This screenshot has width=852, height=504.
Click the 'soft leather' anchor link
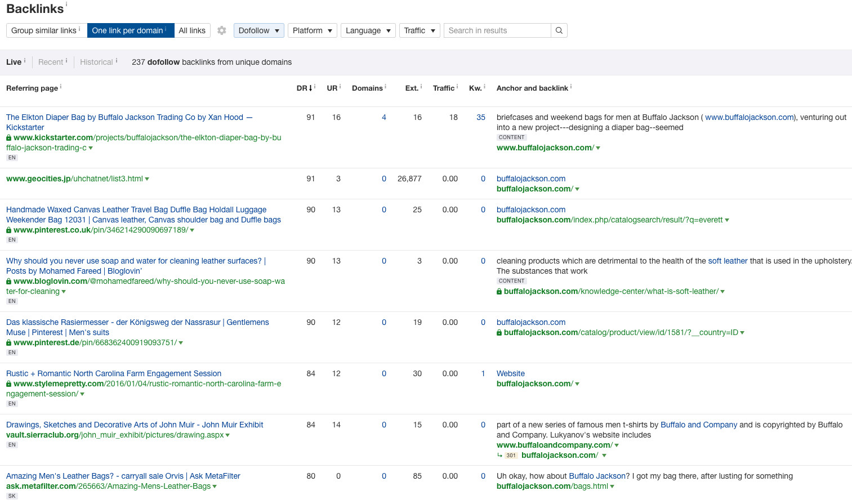click(728, 261)
